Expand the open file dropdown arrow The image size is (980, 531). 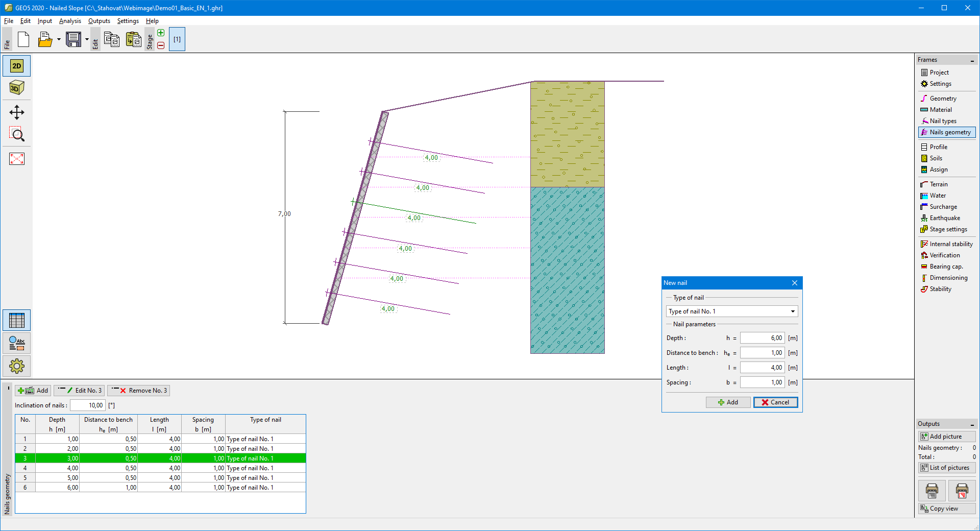pos(59,39)
